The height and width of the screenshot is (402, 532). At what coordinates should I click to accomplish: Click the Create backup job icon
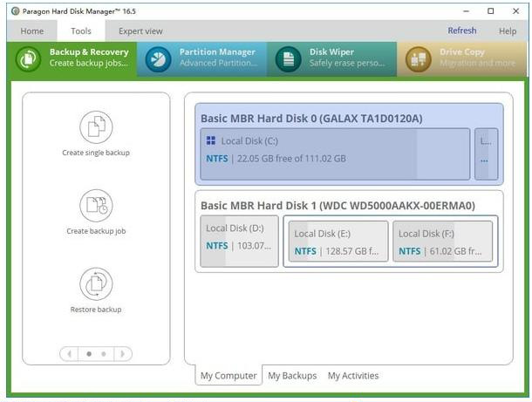(x=96, y=206)
